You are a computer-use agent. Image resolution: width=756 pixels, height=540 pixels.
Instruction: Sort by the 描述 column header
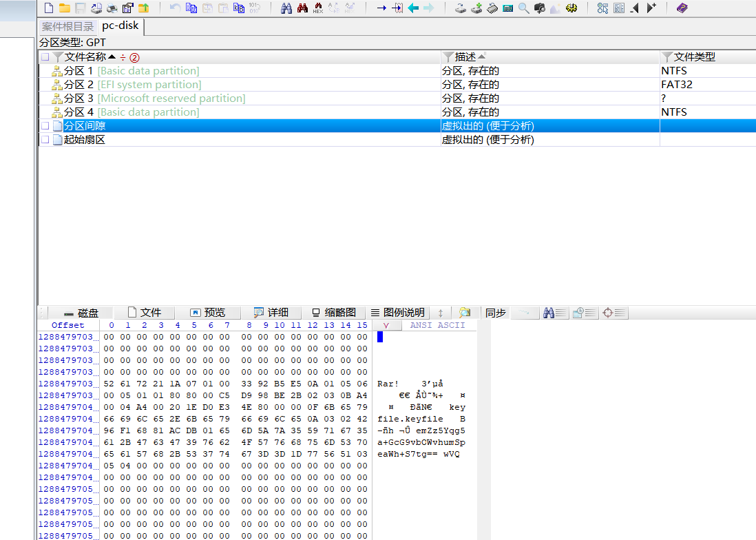pyautogui.click(x=465, y=57)
